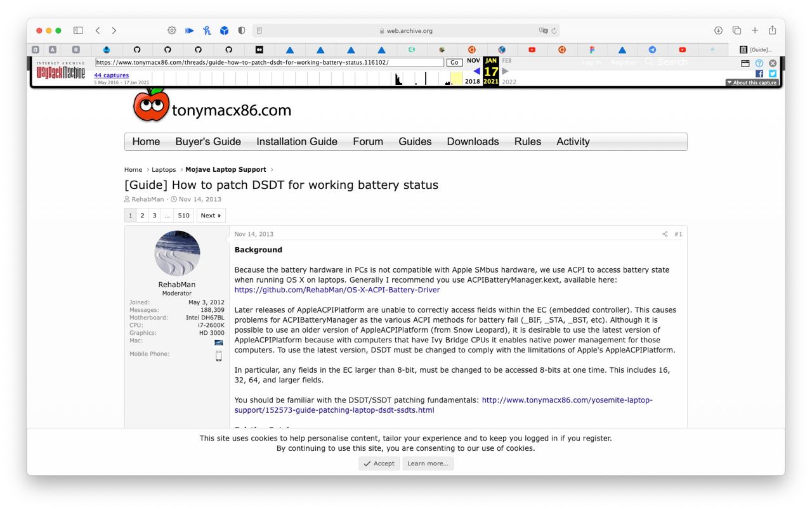This screenshot has height=511, width=812.
Task: Open OS-X-ACPI-Battery-Driver GitHub link
Action: pos(337,290)
